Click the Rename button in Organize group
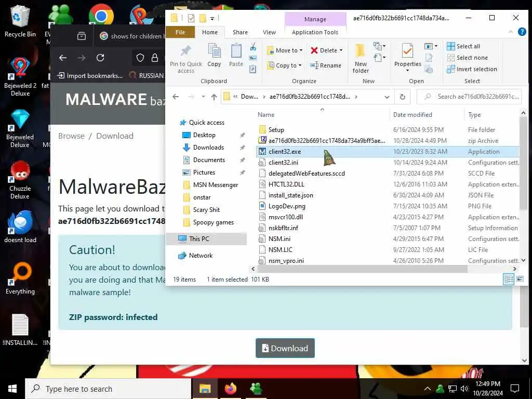This screenshot has width=532, height=399. [x=326, y=65]
